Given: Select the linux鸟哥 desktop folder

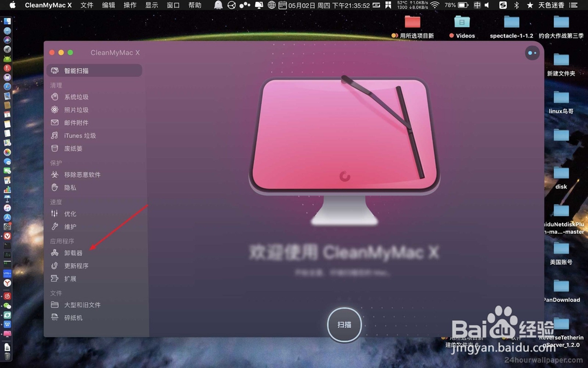Looking at the screenshot, I should (x=561, y=102).
